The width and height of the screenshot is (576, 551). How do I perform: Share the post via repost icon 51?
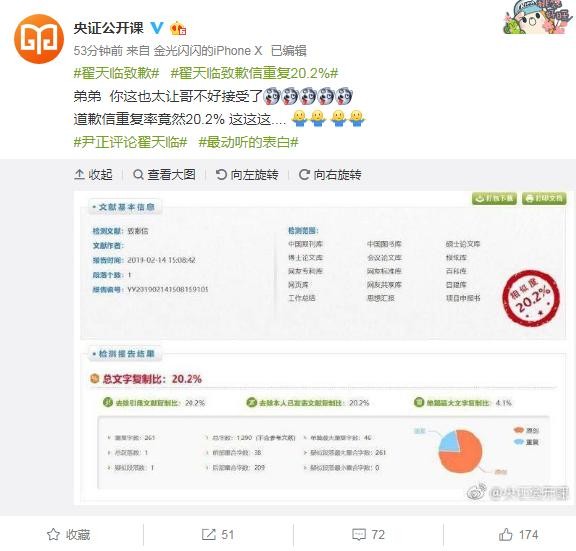point(209,534)
